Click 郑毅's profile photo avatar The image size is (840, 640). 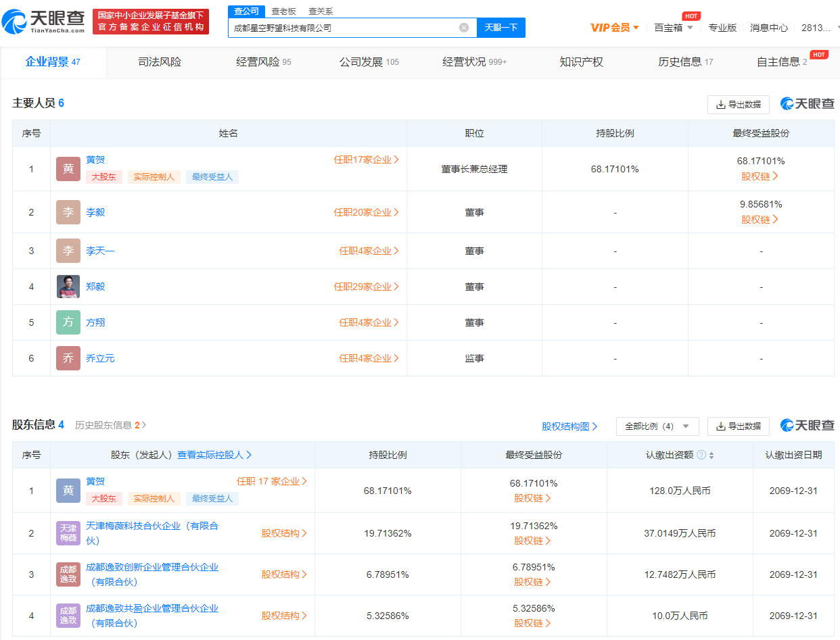pyautogui.click(x=68, y=287)
